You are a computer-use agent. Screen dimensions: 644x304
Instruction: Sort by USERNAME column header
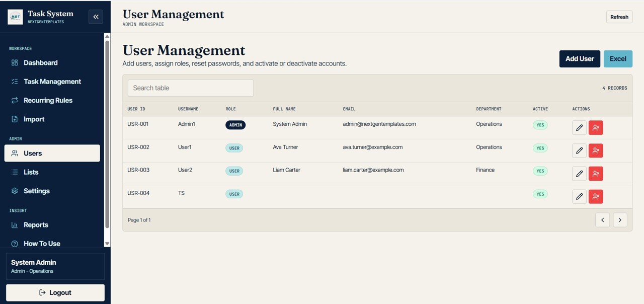[188, 109]
